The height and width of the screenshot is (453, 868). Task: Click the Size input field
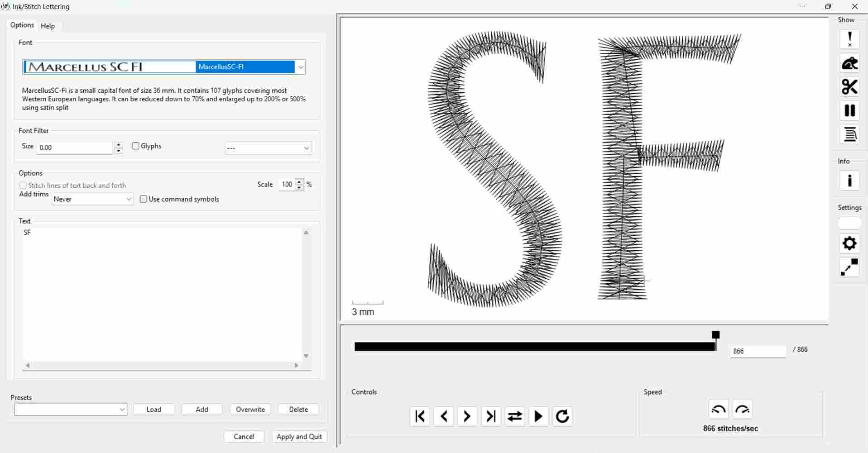pos(75,148)
